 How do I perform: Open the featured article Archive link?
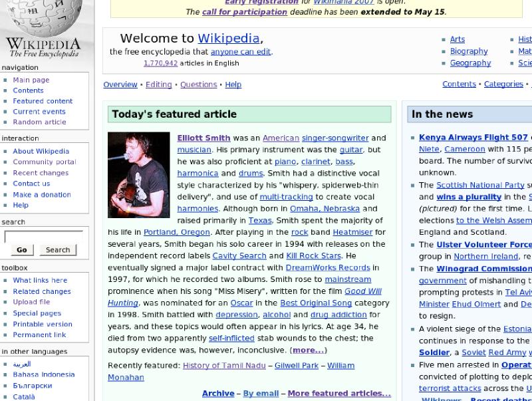pyautogui.click(x=218, y=394)
